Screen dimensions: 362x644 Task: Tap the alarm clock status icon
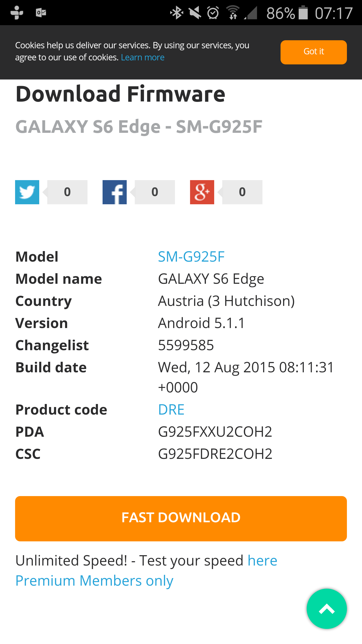[x=213, y=13]
